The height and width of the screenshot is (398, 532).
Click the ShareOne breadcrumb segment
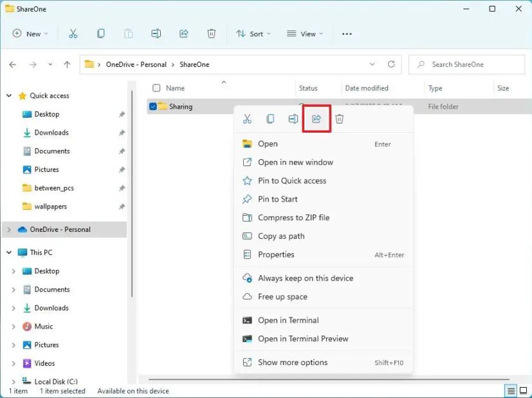pos(194,64)
